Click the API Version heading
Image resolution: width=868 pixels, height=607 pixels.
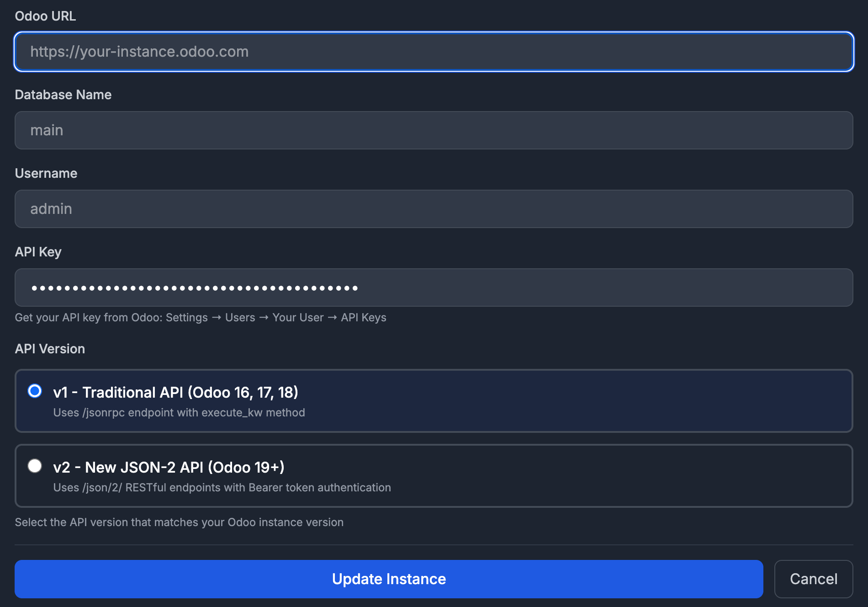pyautogui.click(x=50, y=349)
